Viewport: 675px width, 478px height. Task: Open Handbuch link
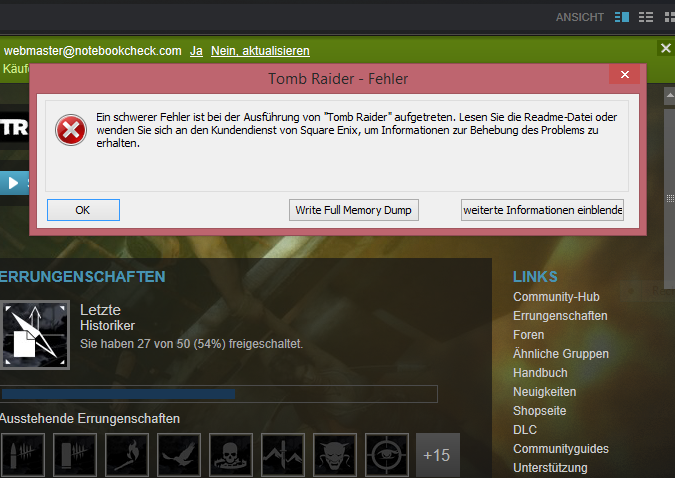(540, 372)
